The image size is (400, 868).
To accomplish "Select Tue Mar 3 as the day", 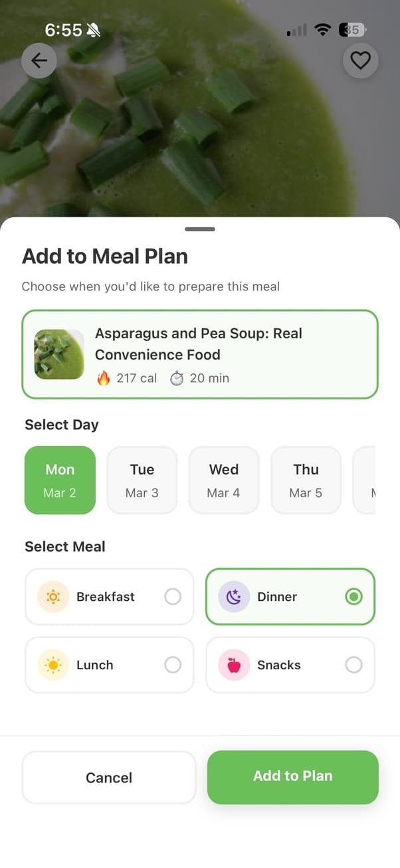I will [x=142, y=480].
